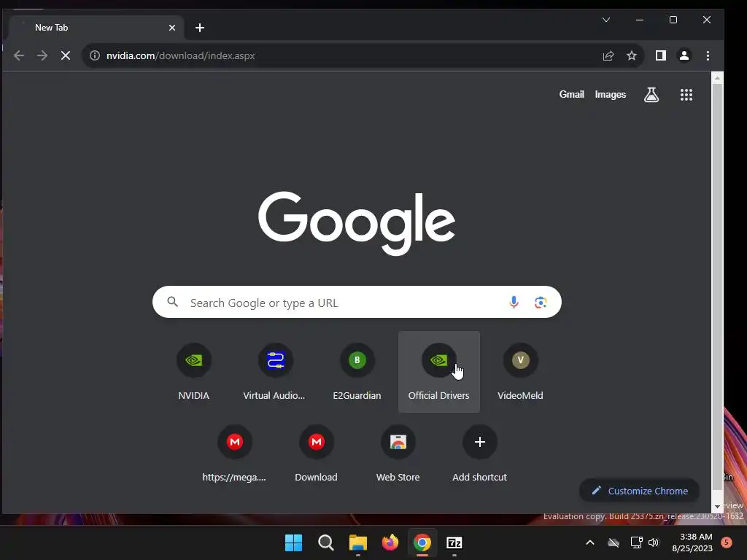This screenshot has height=560, width=747.
Task: Open the NVIDIA shortcut tile
Action: 193,372
